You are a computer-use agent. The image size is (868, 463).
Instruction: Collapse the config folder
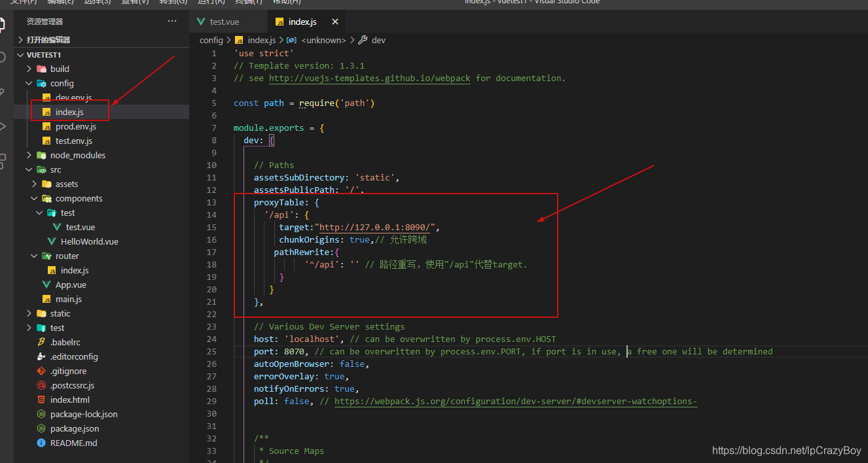pyautogui.click(x=29, y=83)
